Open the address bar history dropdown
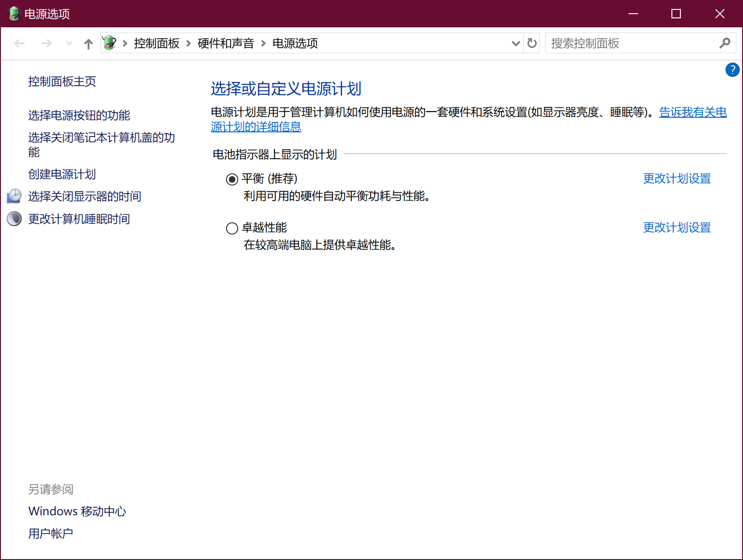This screenshot has height=560, width=743. [x=516, y=43]
